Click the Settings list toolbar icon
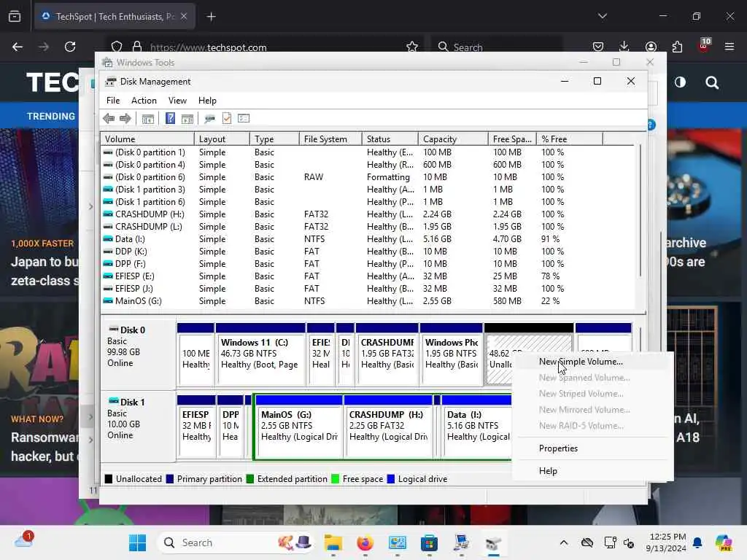The image size is (747, 560). click(x=244, y=118)
